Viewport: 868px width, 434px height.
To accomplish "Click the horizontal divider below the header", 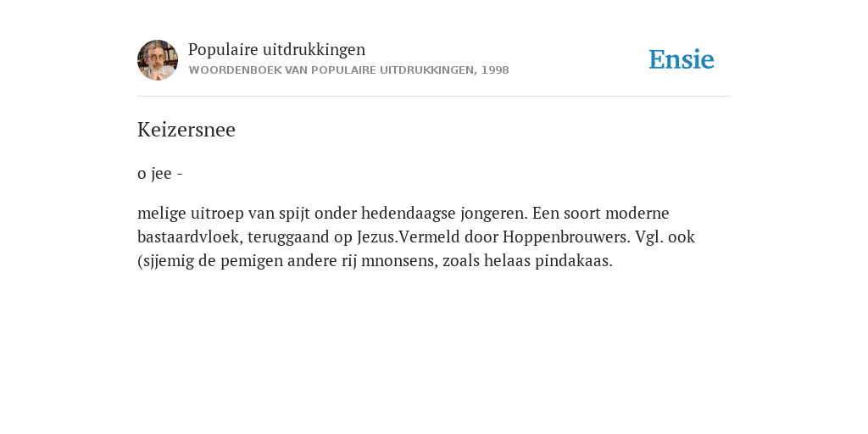I will (x=434, y=97).
